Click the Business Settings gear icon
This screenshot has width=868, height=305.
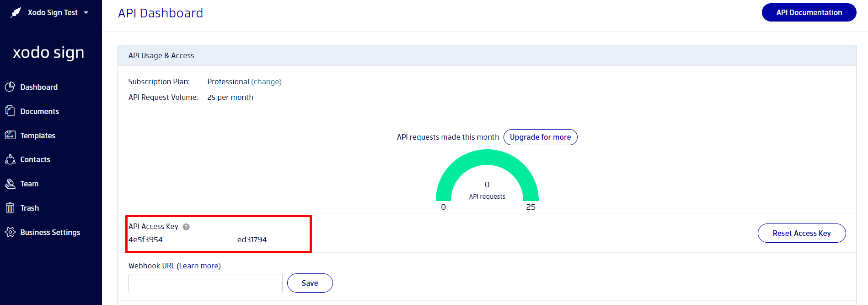point(10,232)
